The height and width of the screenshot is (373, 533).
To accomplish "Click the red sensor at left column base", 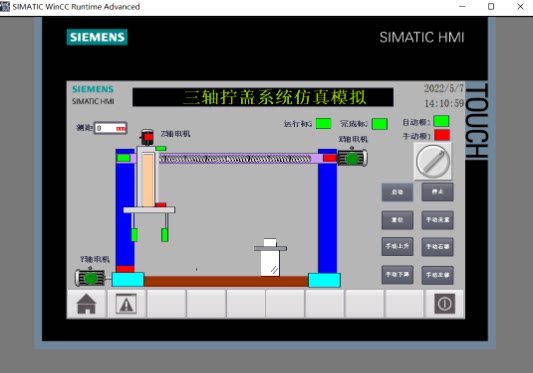I will click(x=125, y=269).
